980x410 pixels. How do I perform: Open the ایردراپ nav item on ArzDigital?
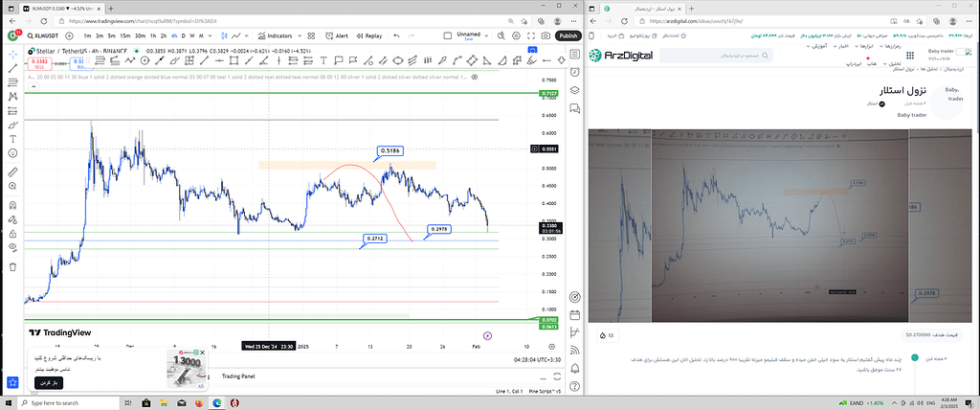pos(854,64)
